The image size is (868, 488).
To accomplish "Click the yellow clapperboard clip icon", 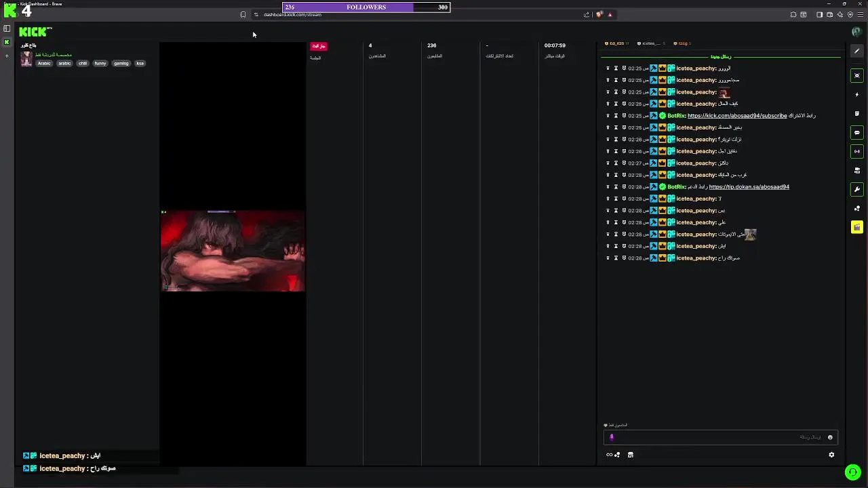I will 857,227.
